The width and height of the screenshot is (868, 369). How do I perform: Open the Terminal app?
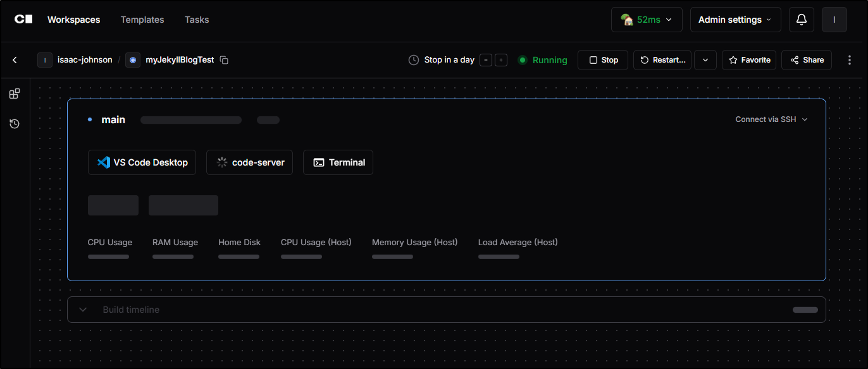pyautogui.click(x=338, y=162)
